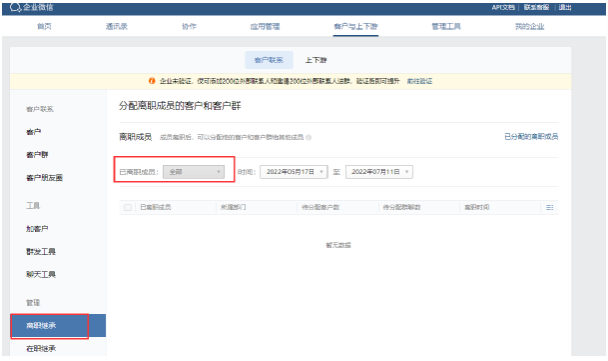Viewport: 608px width, 361px height.
Task: Select 客户群 in the sidebar
Action: coord(37,155)
